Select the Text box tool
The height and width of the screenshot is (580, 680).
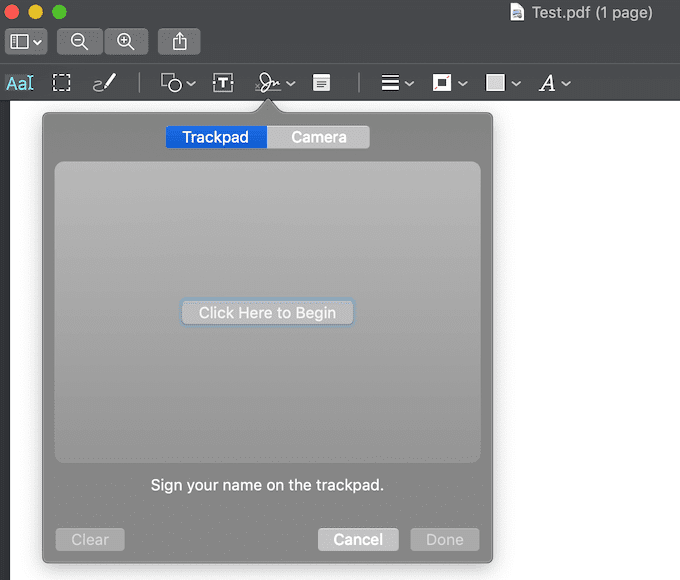pos(223,82)
